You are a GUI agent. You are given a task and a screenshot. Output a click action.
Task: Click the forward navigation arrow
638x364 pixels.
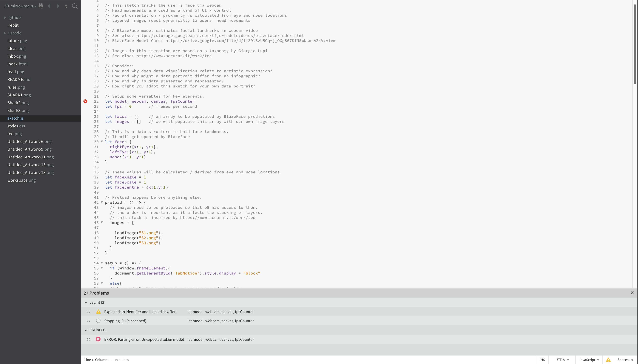point(58,6)
